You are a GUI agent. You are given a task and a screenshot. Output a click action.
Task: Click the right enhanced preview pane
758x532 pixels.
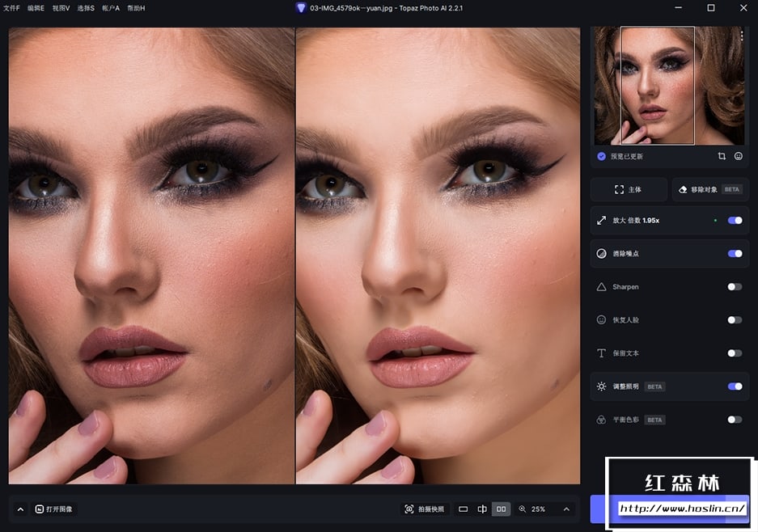[x=438, y=255]
